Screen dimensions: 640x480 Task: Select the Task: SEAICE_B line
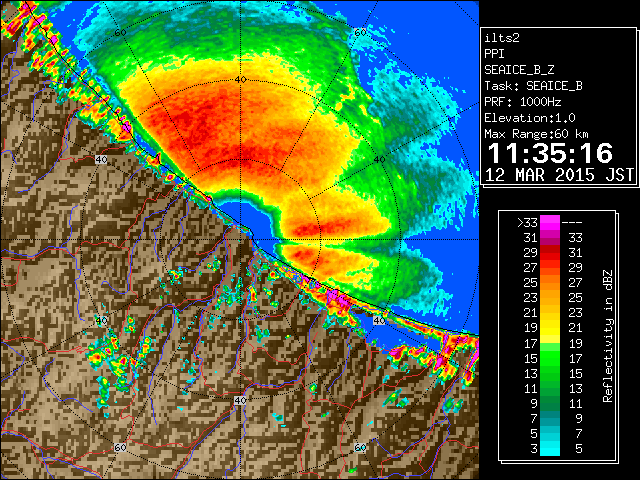coord(533,86)
